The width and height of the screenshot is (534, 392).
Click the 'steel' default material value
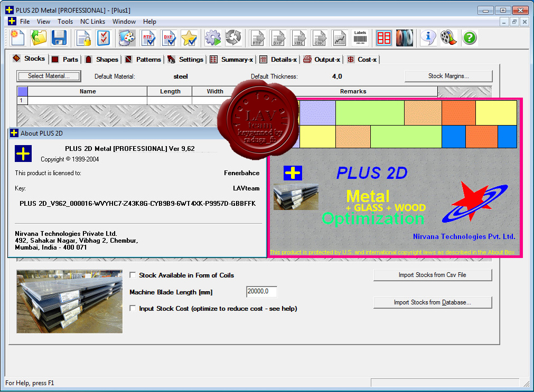181,77
